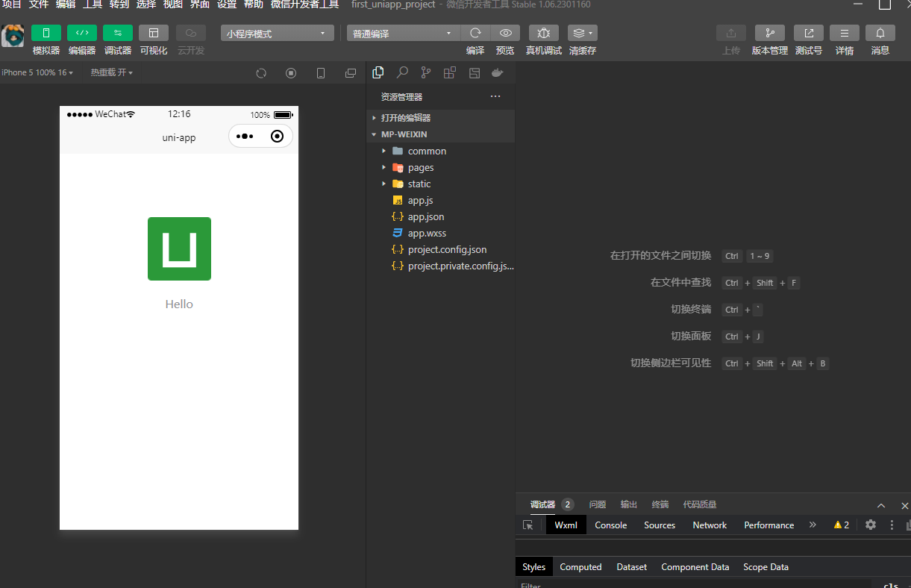Toggle the visualization (可视化) button

154,33
